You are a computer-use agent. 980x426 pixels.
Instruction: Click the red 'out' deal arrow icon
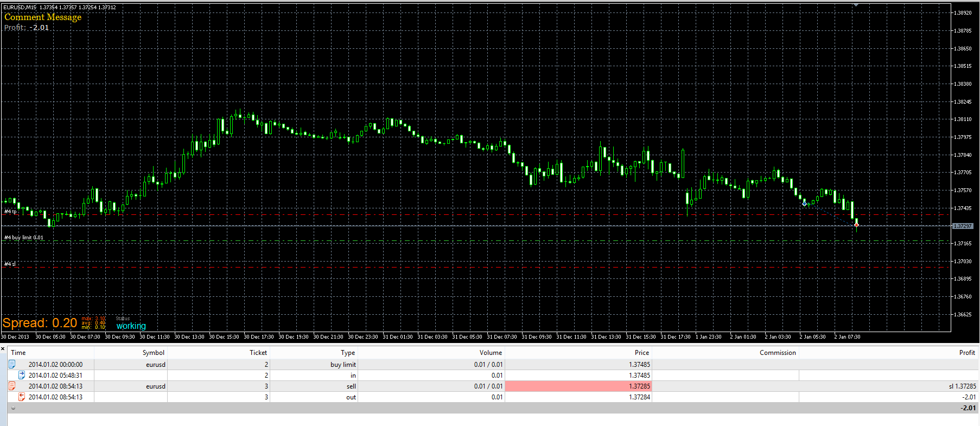click(22, 397)
